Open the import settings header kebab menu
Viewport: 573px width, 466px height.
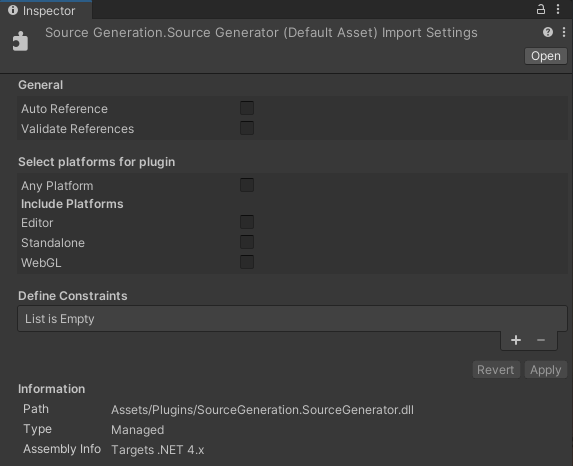[x=564, y=32]
